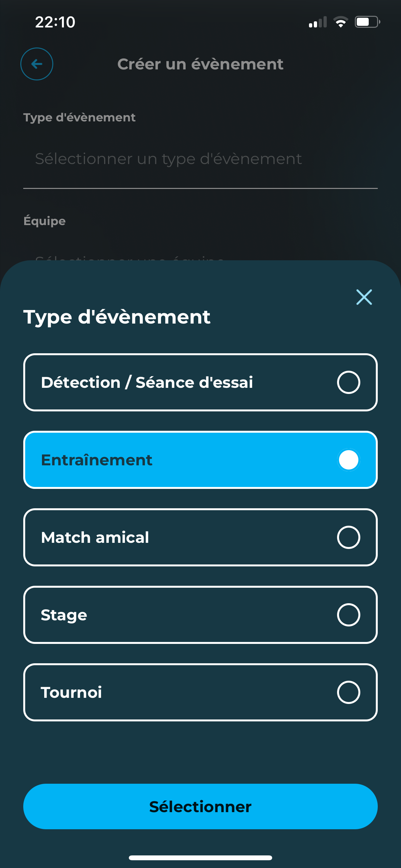
Task: Tap the Stage option to expand its selection
Action: click(x=200, y=615)
